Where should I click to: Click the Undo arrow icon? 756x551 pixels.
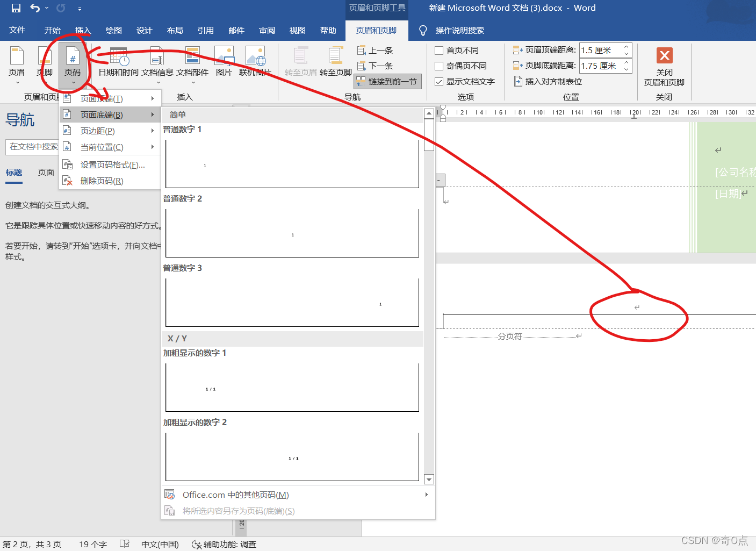point(35,8)
